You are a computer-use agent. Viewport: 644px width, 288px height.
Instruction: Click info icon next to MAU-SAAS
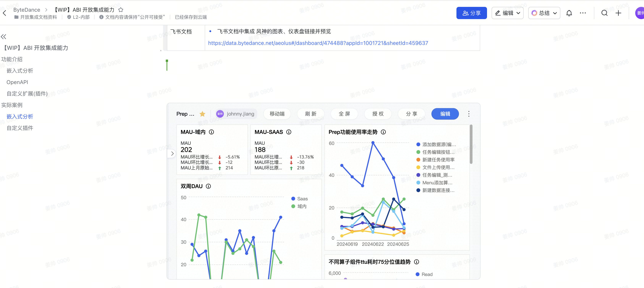tap(289, 132)
